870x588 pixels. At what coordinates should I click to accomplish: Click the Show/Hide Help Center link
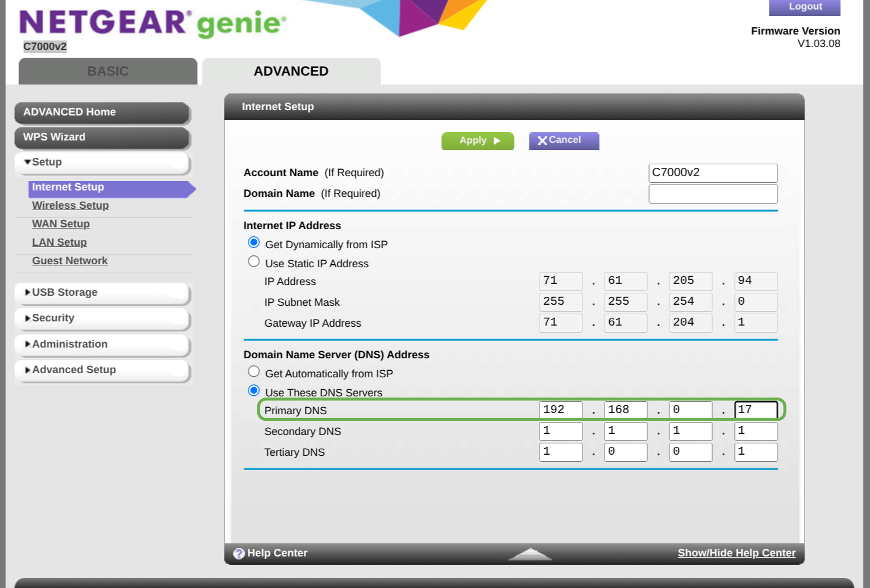(737, 553)
